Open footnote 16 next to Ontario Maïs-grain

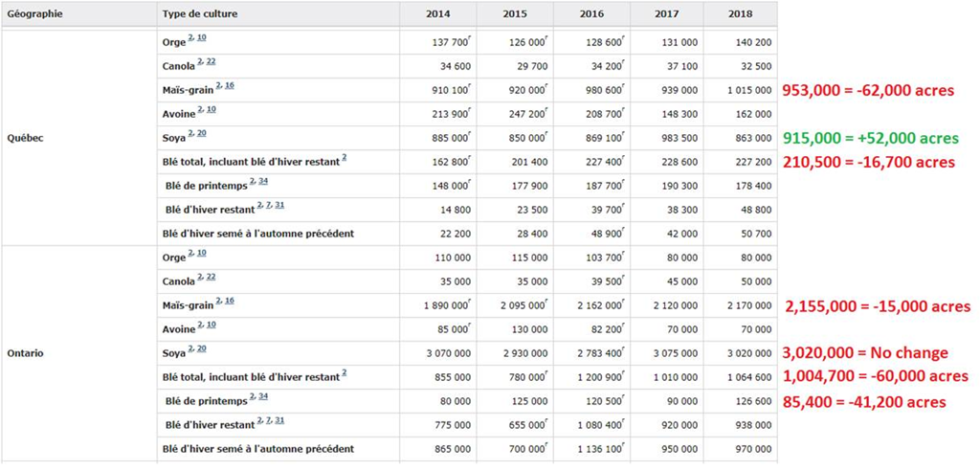click(230, 301)
